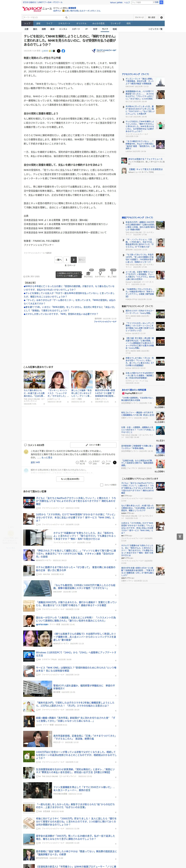
Task: Click the コメントを書く button
Action: pyautogui.click(x=93, y=445)
